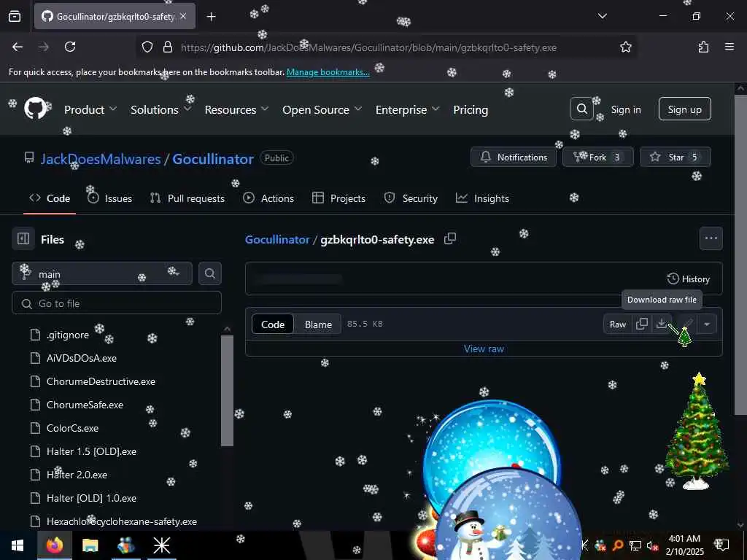Open JackDoesMalwares profile link
Viewport: 747px width, 560px height.
[101, 158]
